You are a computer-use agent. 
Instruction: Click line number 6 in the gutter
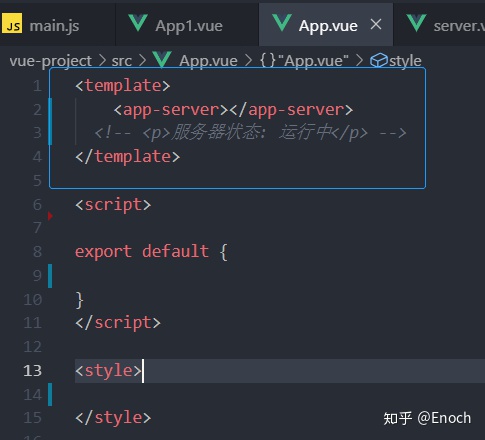[x=37, y=204]
